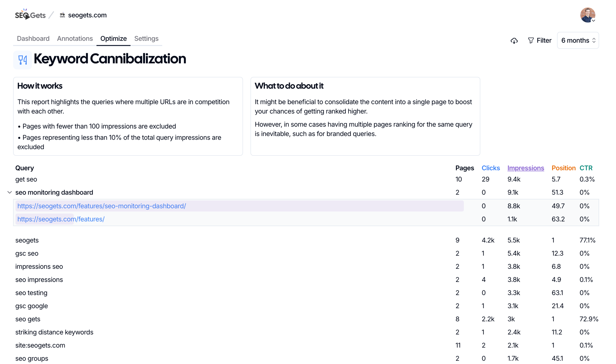The width and height of the screenshot is (616, 364).
Task: Open the user profile avatar menu
Action: click(587, 15)
